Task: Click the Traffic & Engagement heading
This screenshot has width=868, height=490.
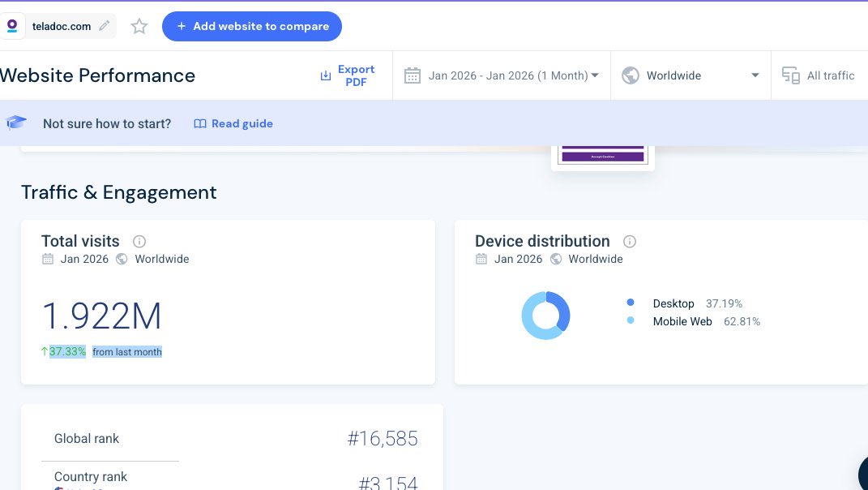Action: tap(119, 192)
